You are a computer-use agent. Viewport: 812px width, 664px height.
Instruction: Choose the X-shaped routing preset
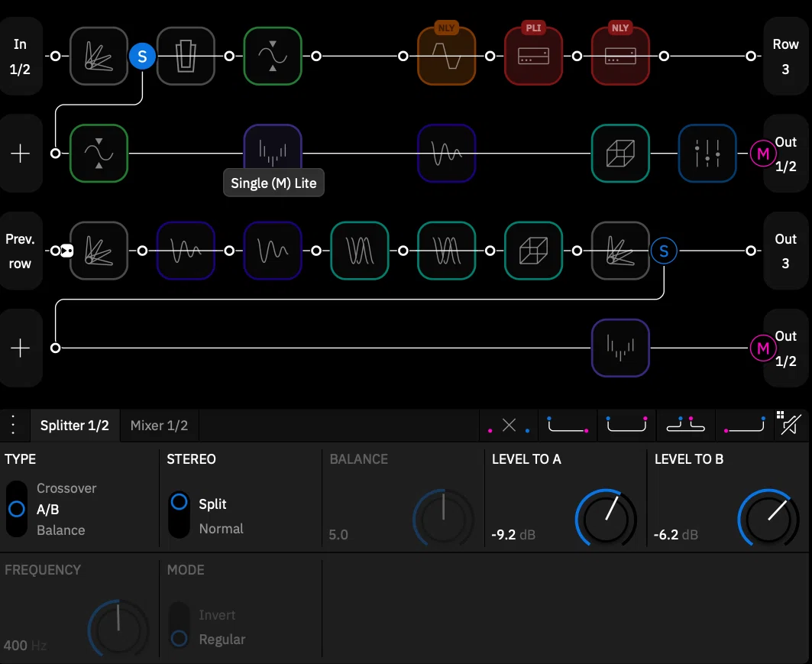click(x=509, y=426)
